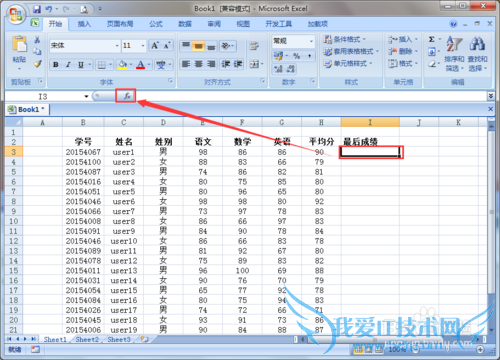Decrease font size with small A
This screenshot has height=360, width=500.
point(167,46)
